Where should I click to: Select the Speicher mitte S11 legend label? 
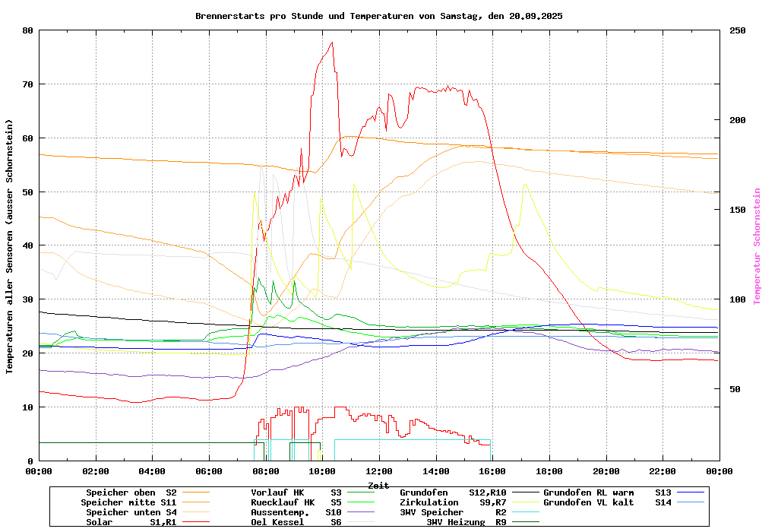[x=128, y=502]
